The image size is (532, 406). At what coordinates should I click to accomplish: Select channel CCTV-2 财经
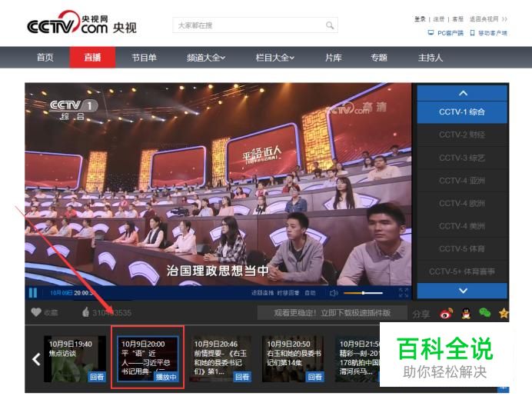pyautogui.click(x=462, y=135)
